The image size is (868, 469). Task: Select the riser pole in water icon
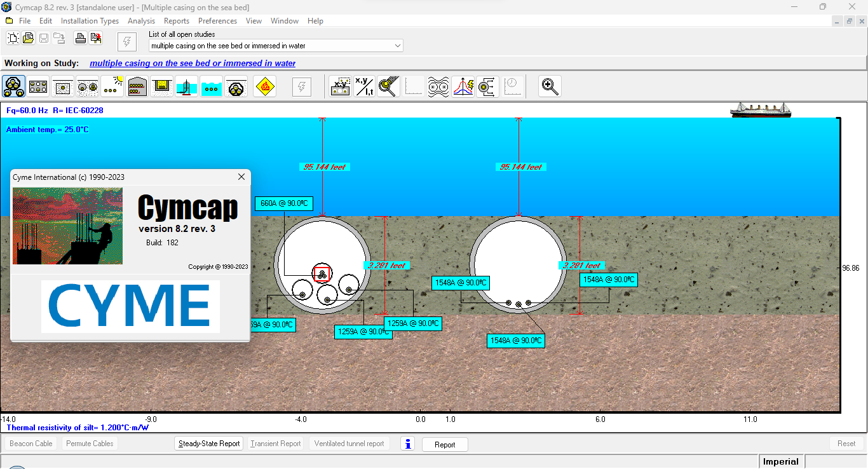pyautogui.click(x=187, y=86)
